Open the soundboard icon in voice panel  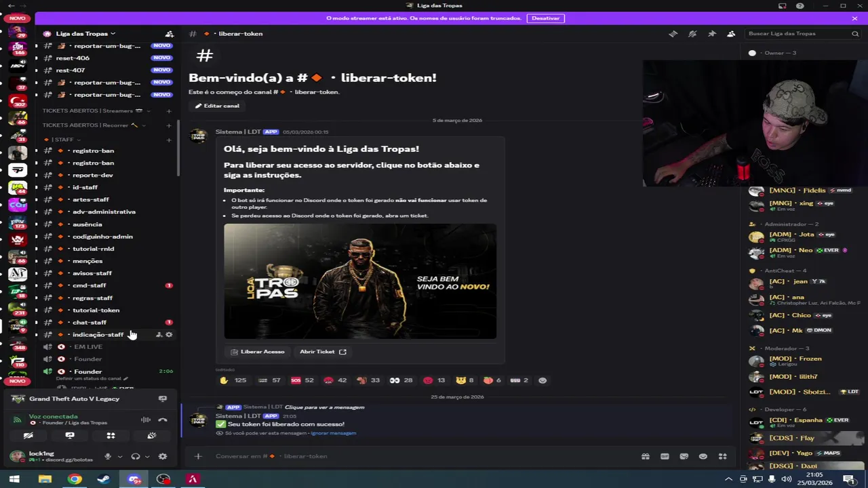(x=152, y=436)
